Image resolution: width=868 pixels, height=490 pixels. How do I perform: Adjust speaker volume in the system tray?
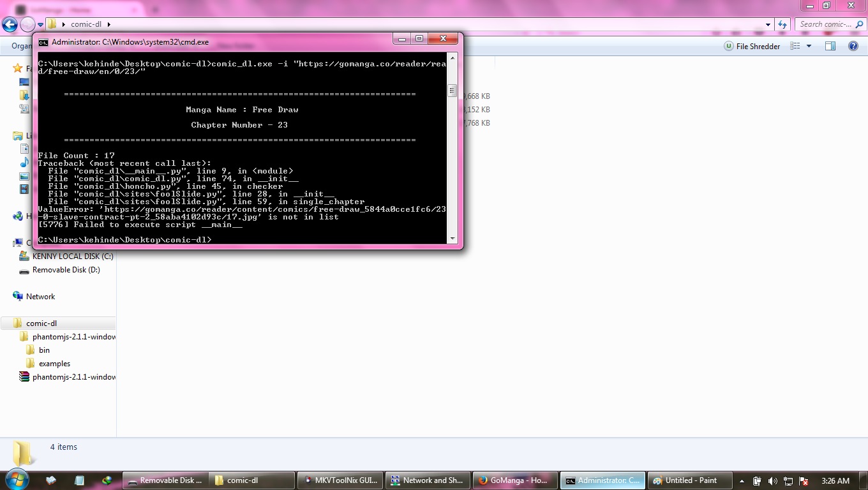click(x=773, y=480)
